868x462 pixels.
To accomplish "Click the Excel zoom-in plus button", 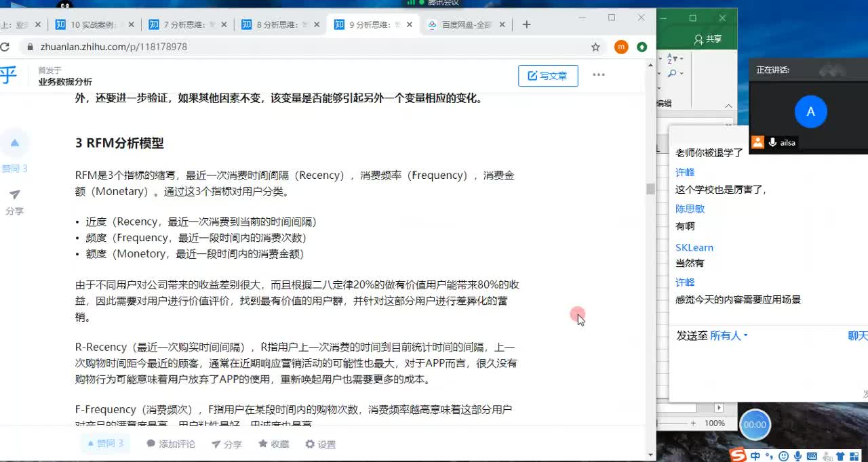I will [692, 423].
